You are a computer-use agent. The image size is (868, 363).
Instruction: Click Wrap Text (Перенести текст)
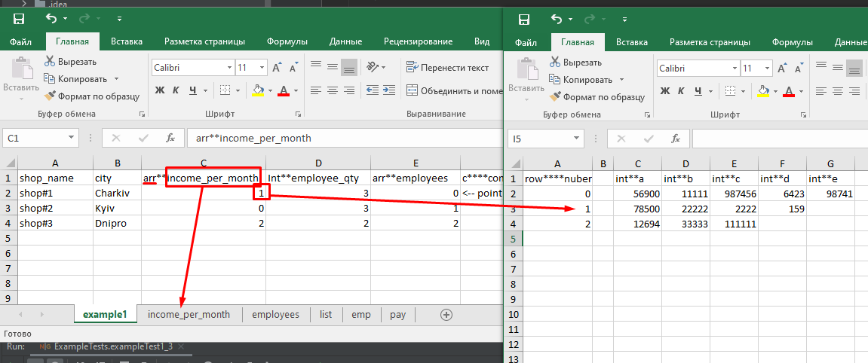pos(448,68)
